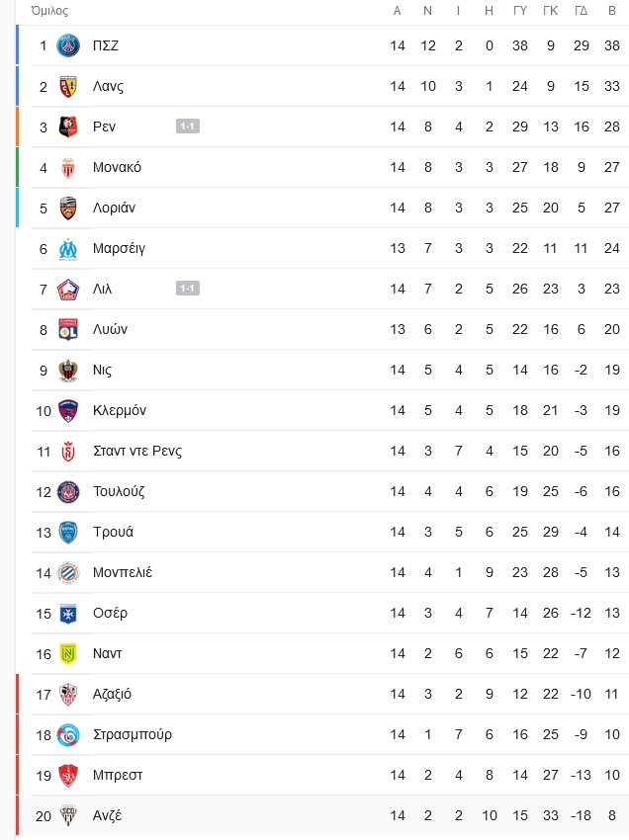Click the Lens club crest
The image size is (629, 840).
coord(68,87)
